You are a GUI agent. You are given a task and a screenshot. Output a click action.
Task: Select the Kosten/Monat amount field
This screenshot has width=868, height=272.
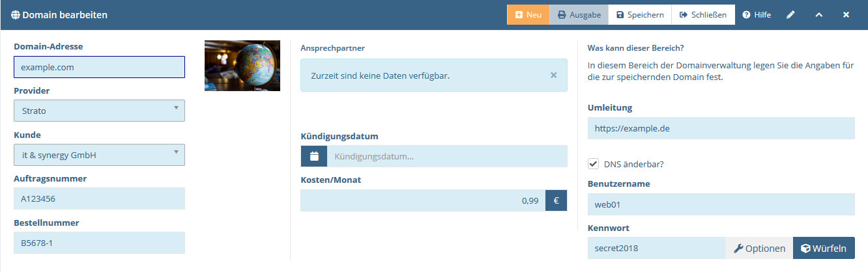tap(423, 200)
